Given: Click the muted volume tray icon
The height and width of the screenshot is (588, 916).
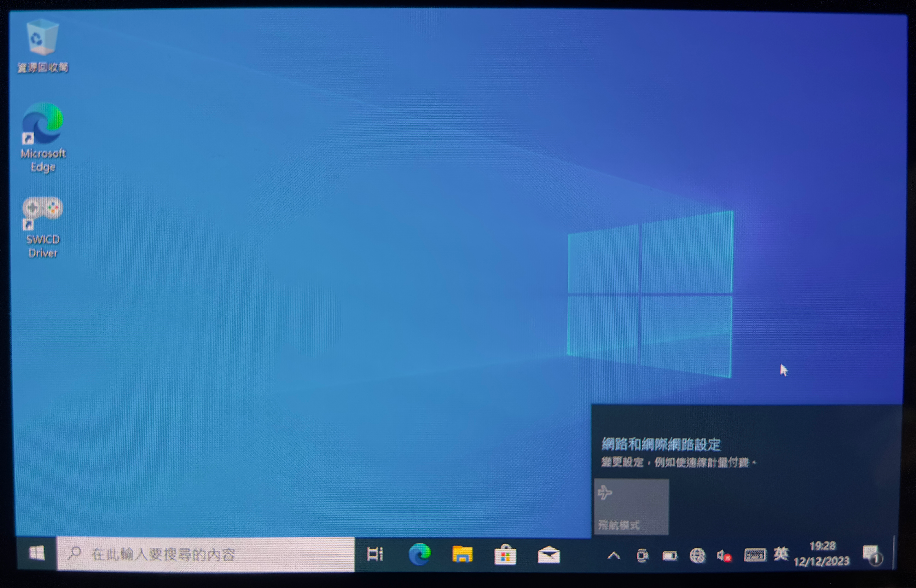Looking at the screenshot, I should click(x=724, y=556).
